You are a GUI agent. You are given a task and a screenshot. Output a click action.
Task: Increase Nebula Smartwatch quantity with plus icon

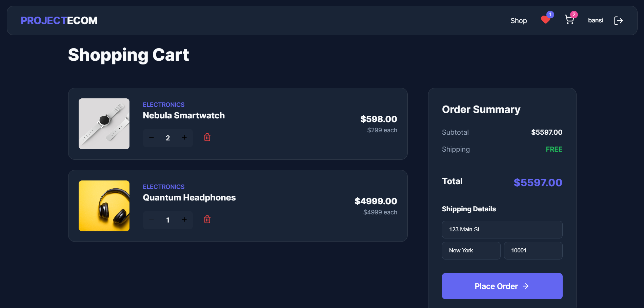(184, 138)
